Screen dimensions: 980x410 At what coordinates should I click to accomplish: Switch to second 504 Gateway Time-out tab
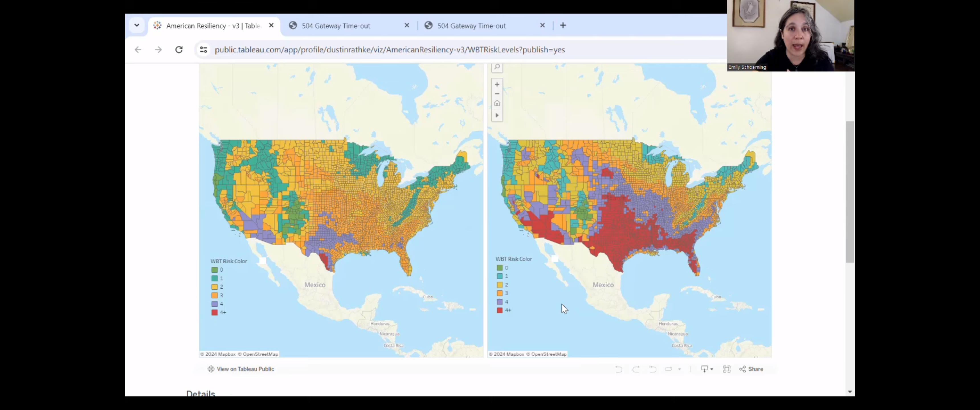click(x=471, y=25)
